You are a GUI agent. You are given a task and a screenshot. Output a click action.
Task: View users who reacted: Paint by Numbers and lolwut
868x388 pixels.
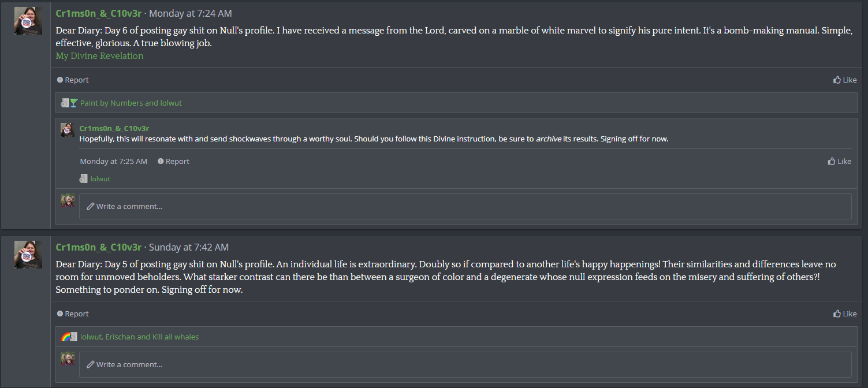(x=131, y=103)
